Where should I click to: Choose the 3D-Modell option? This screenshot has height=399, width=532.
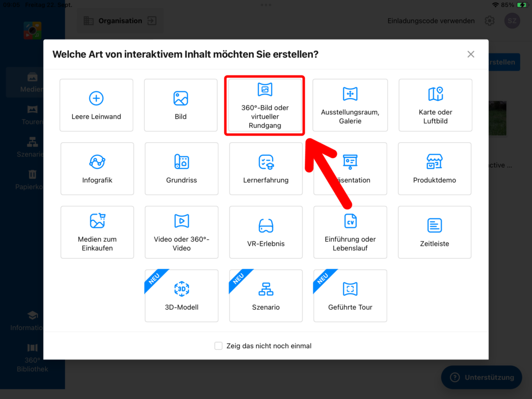click(x=181, y=296)
